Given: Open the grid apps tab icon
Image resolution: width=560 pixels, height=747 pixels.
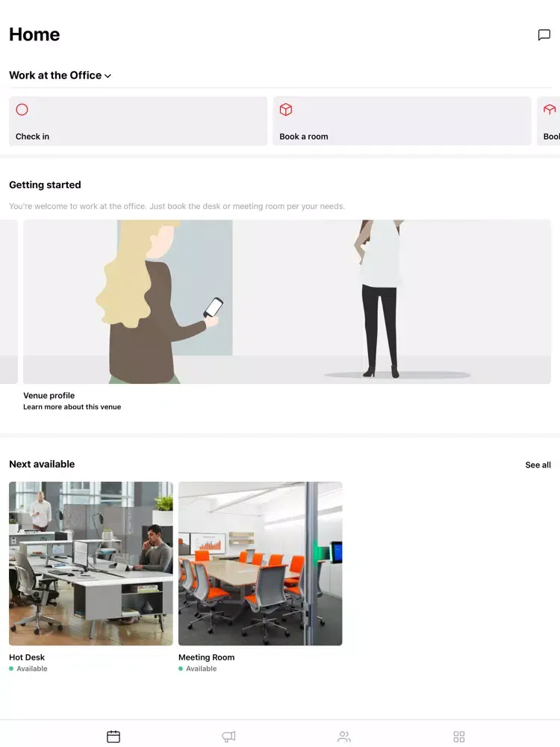Looking at the screenshot, I should pos(459,737).
